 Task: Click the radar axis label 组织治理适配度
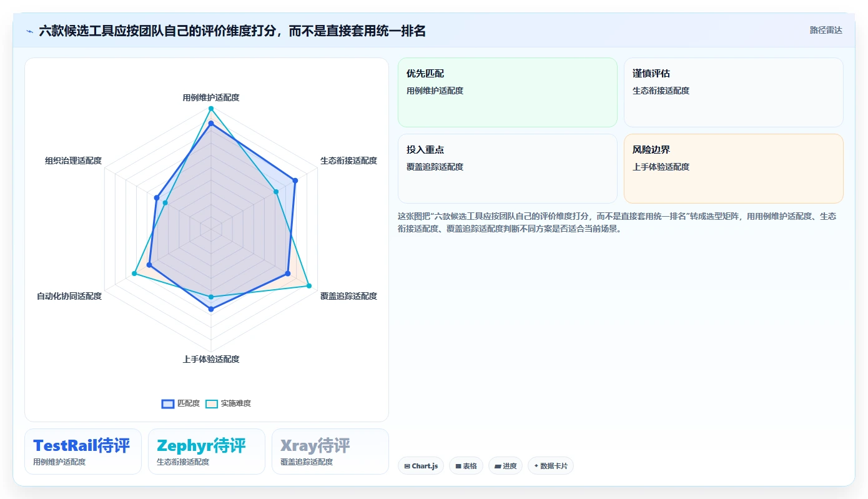point(73,161)
